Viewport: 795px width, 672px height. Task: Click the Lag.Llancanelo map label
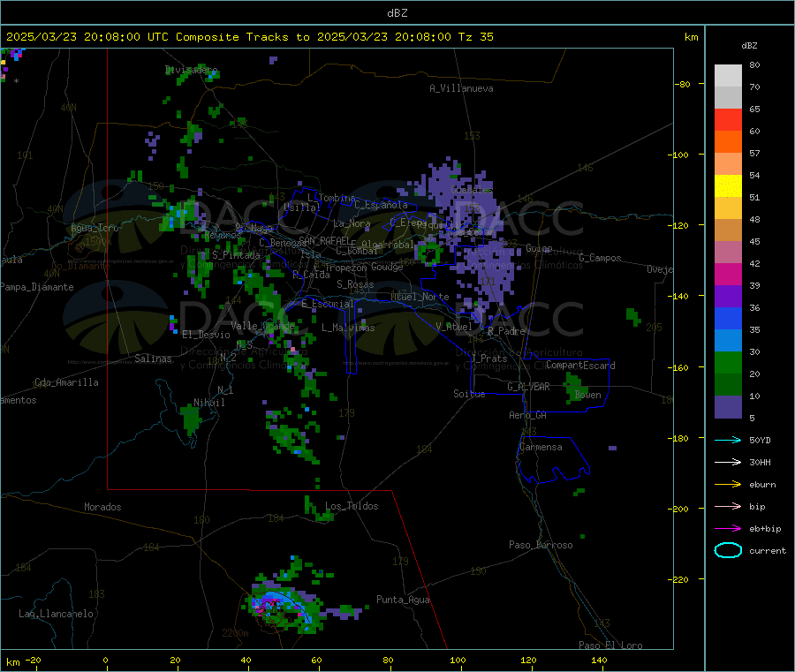56,614
